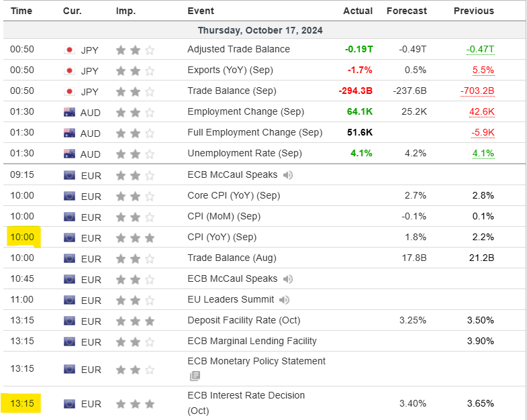This screenshot has width=527, height=420.
Task: Click the highlighted 13:15 time cell
Action: pyautogui.click(x=22, y=404)
